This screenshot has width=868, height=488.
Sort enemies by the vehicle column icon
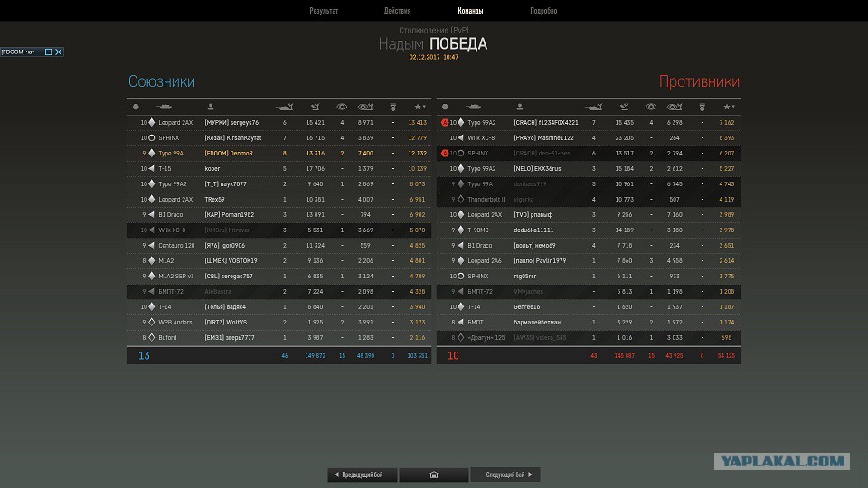(x=473, y=107)
